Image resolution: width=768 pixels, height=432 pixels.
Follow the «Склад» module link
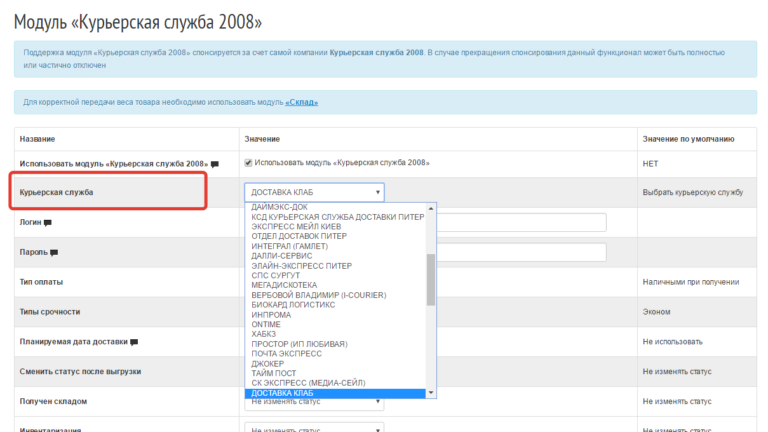(x=302, y=102)
